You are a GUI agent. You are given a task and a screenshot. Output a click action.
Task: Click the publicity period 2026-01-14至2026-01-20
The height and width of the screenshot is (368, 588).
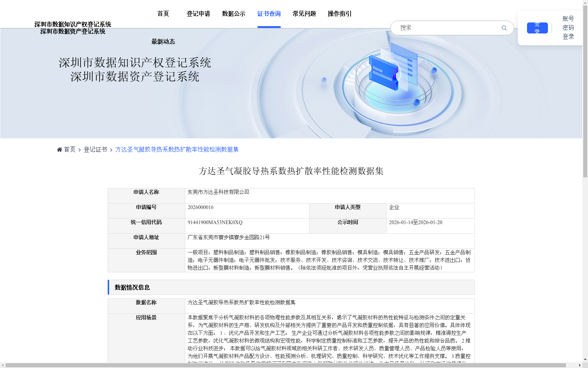click(416, 222)
